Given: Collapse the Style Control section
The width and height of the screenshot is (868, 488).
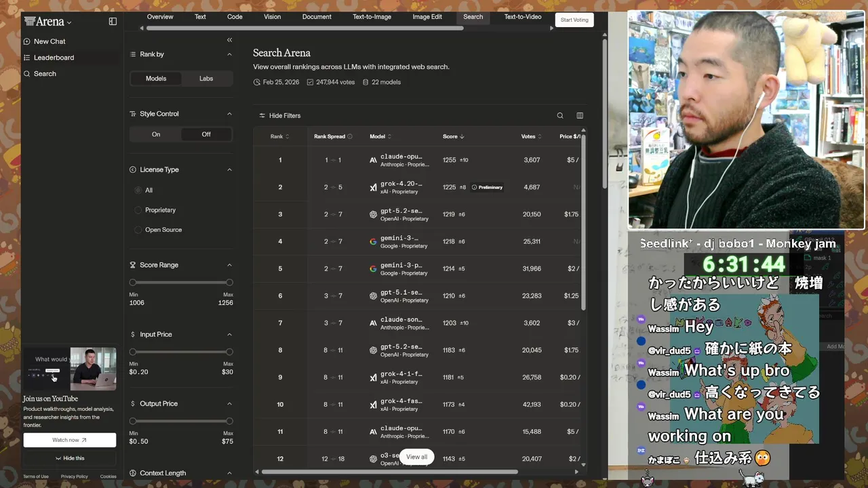Looking at the screenshot, I should pyautogui.click(x=229, y=114).
